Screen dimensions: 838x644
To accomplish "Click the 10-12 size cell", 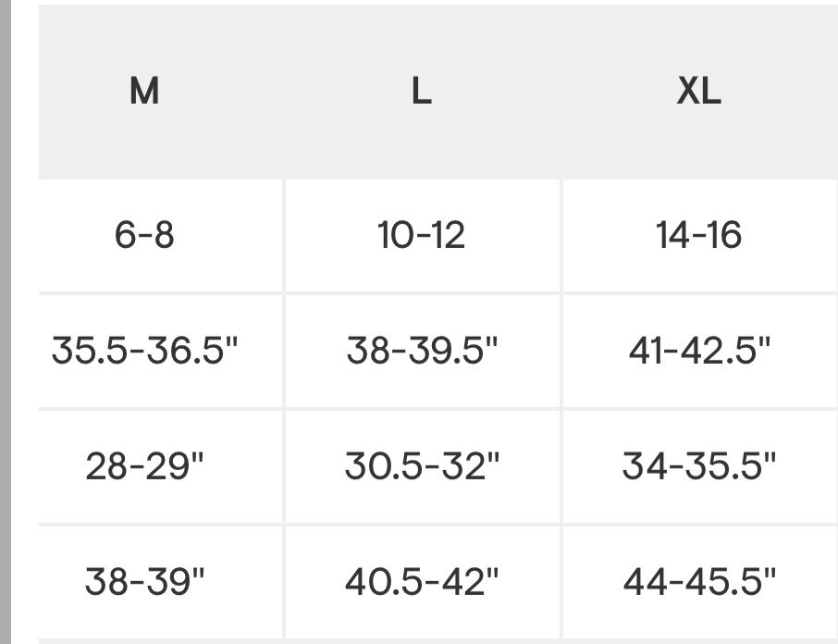I will coord(422,235).
